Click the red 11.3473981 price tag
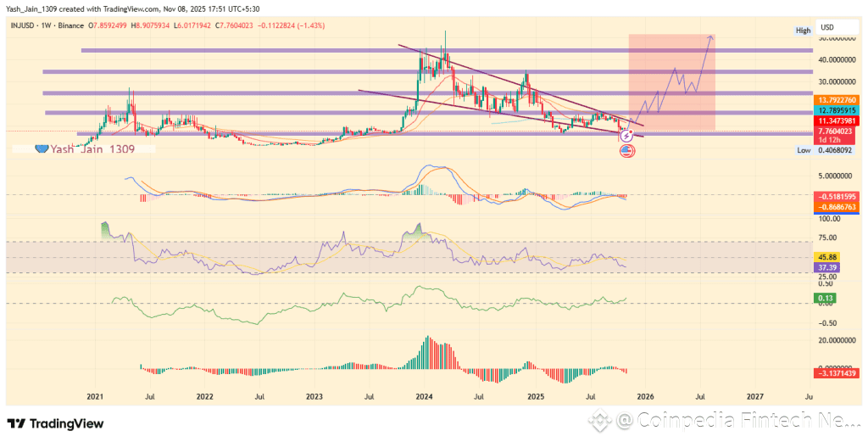The width and height of the screenshot is (868, 442). tap(837, 120)
